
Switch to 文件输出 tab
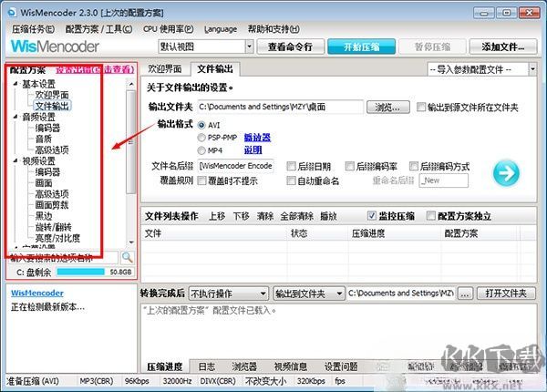(215, 69)
